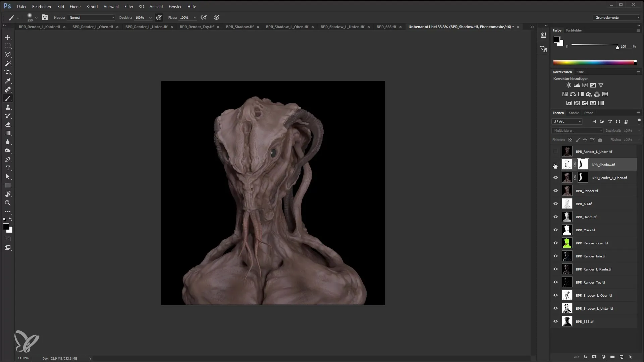Select the Gradient tool
The height and width of the screenshot is (362, 644).
tap(8, 133)
